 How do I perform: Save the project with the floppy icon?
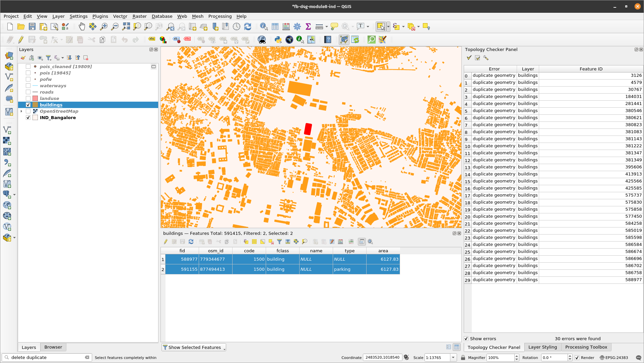coord(32,27)
